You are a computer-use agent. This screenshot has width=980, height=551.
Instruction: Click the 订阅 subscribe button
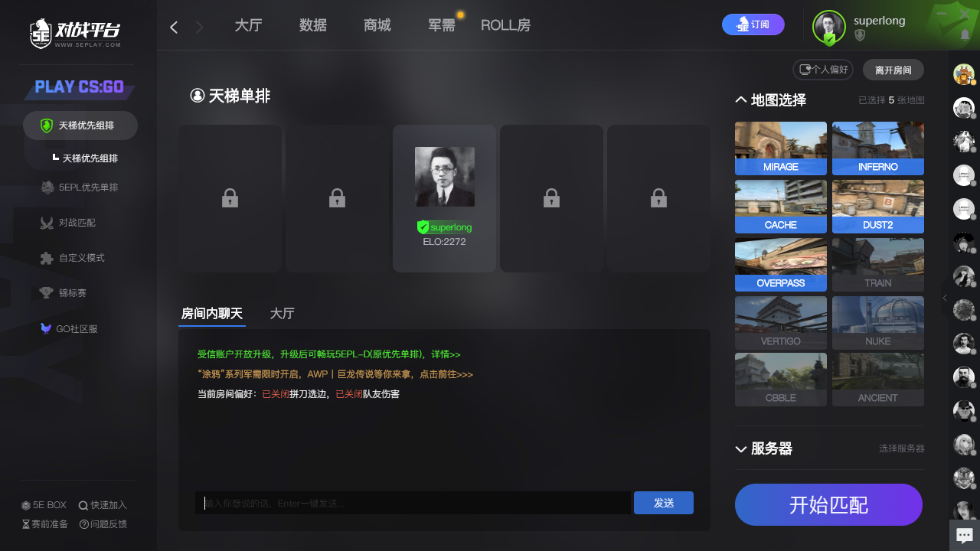753,24
